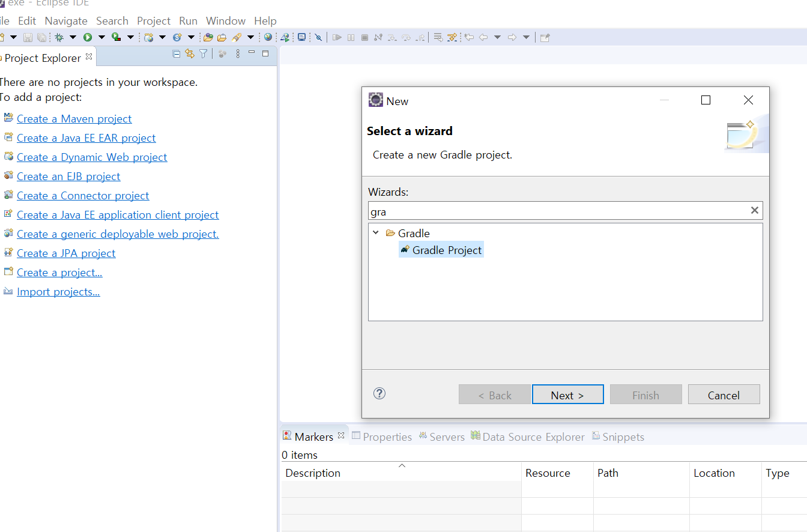807x532 pixels.
Task: Click the Step Return icon
Action: (x=420, y=37)
